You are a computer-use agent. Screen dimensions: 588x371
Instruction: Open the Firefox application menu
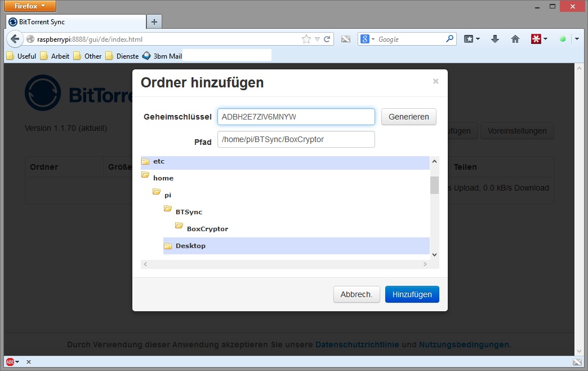coord(30,6)
